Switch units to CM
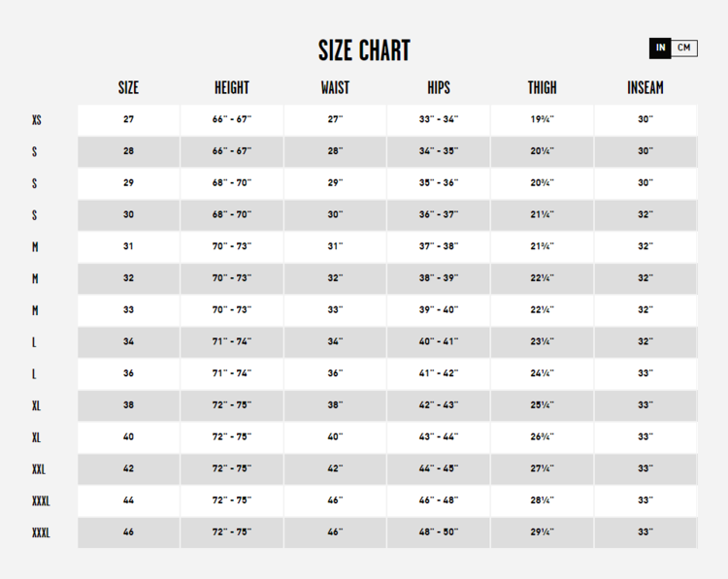The width and height of the screenshot is (728, 579). pos(684,48)
